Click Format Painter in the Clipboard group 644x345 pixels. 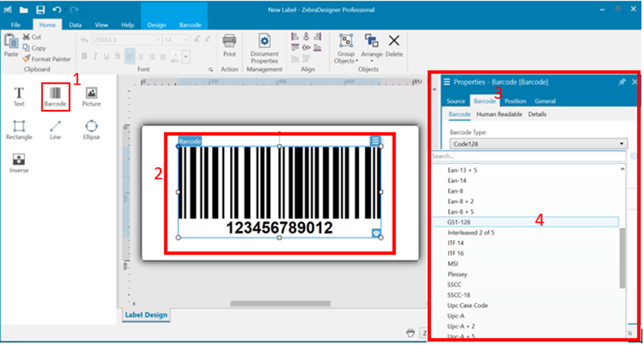click(x=46, y=59)
